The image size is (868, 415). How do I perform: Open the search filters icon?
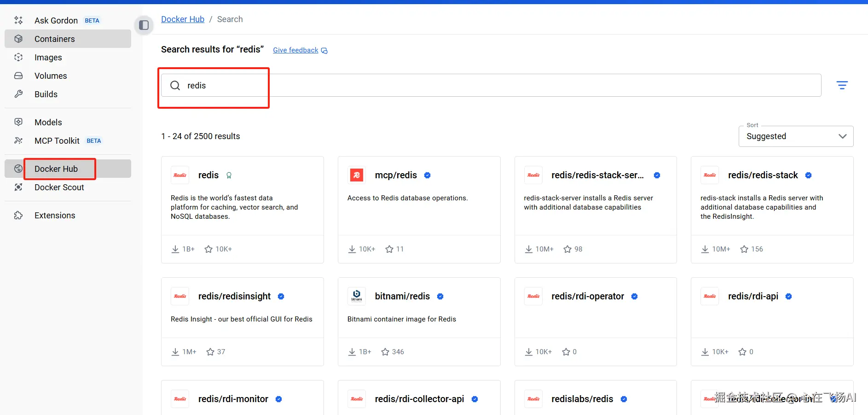pos(842,85)
